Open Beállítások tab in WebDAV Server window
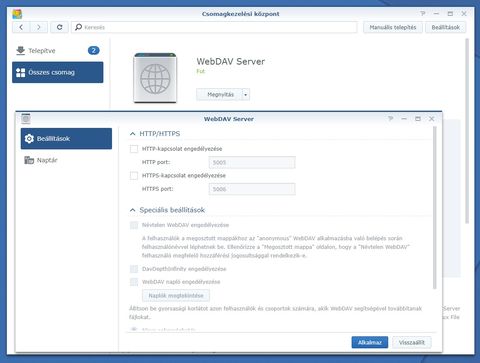The width and height of the screenshot is (480, 363). pos(66,139)
